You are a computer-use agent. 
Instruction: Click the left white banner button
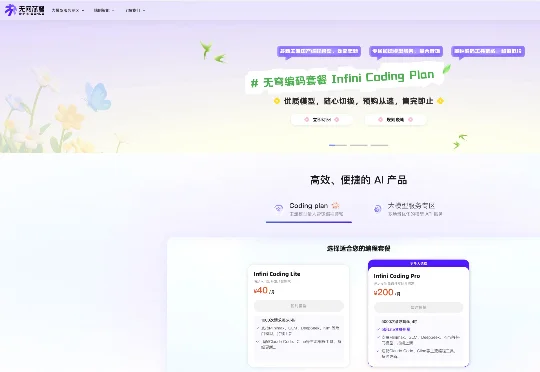click(322, 120)
